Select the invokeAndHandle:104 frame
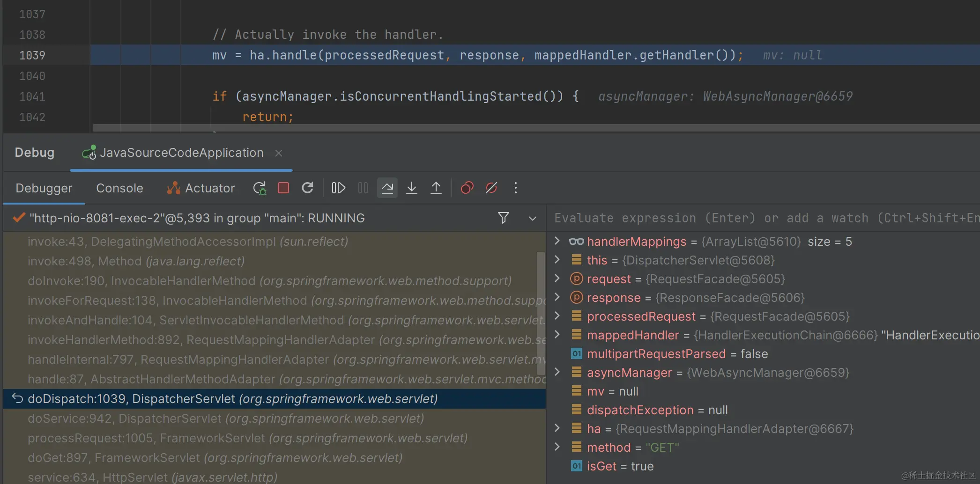 click(275, 320)
